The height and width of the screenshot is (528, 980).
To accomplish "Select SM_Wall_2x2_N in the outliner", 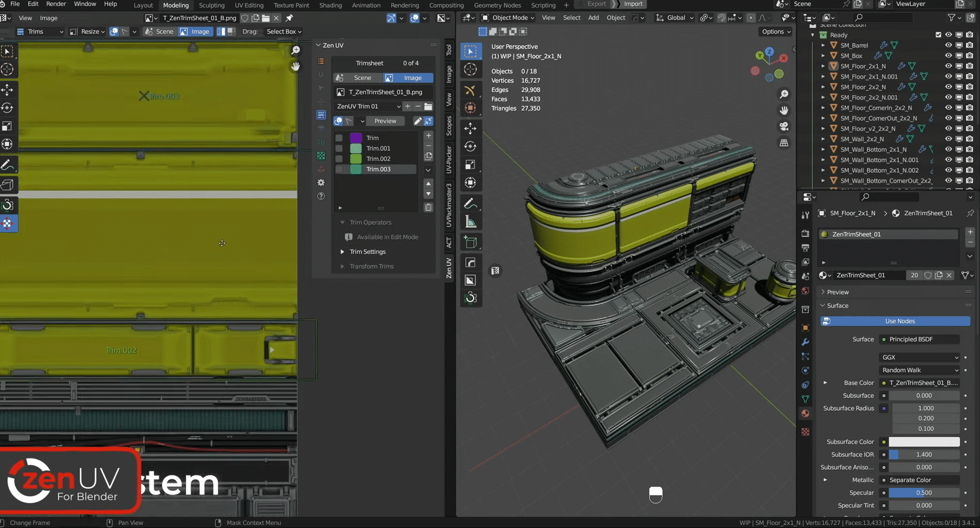I will [x=862, y=139].
